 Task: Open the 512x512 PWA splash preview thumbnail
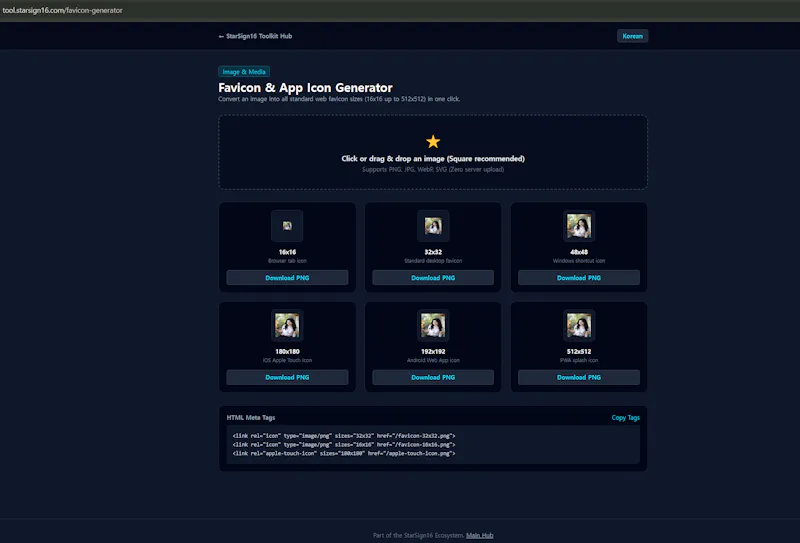pos(579,325)
